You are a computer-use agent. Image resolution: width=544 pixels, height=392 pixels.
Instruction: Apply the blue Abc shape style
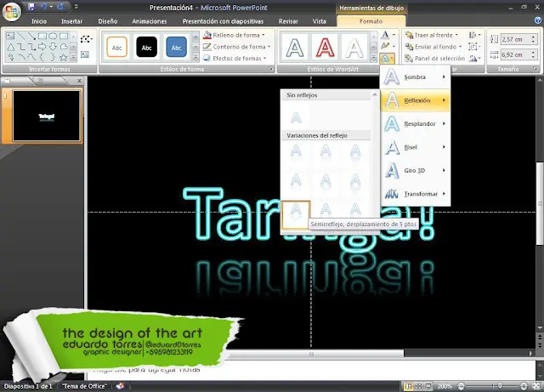[x=176, y=48]
